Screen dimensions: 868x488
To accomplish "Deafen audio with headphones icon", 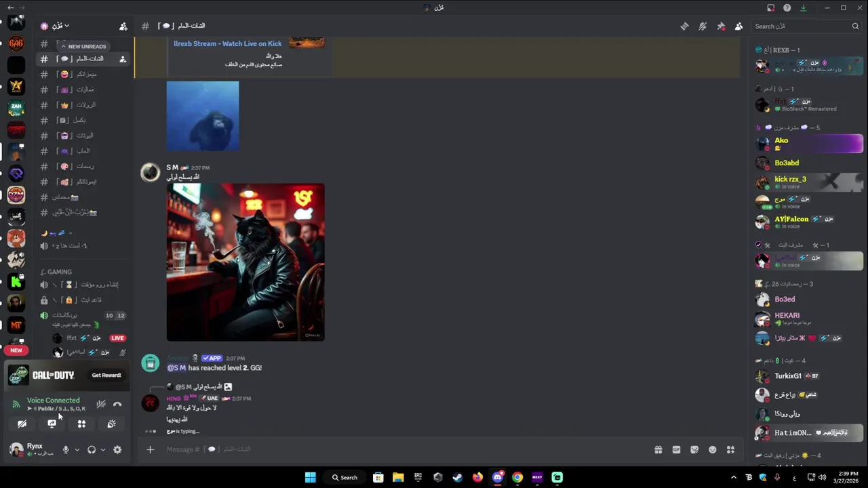I will coord(92,449).
